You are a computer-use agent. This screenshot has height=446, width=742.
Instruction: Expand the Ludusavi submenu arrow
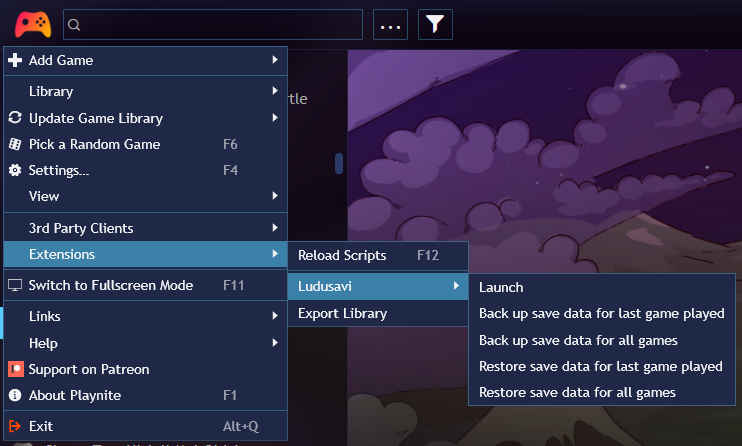456,285
